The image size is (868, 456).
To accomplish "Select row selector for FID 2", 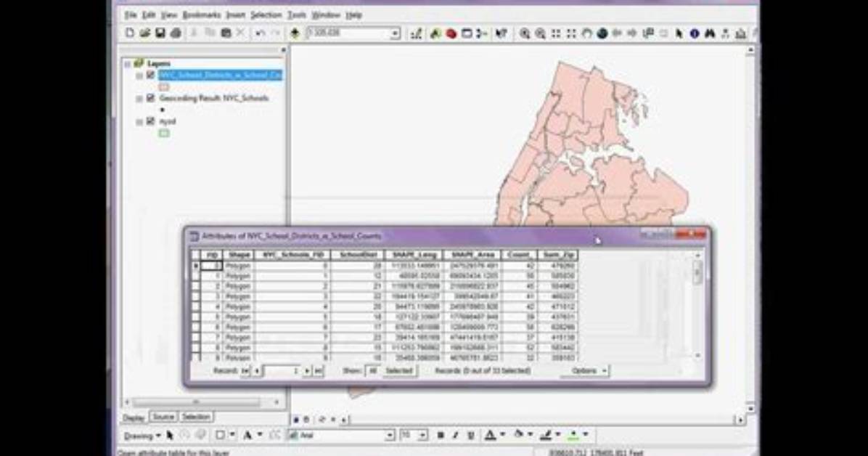I will 195,287.
